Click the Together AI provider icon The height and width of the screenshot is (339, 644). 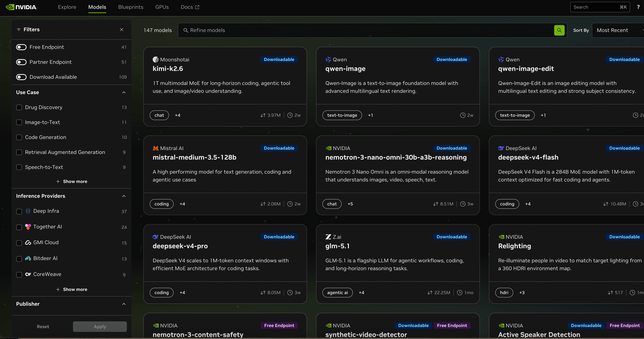[28, 227]
